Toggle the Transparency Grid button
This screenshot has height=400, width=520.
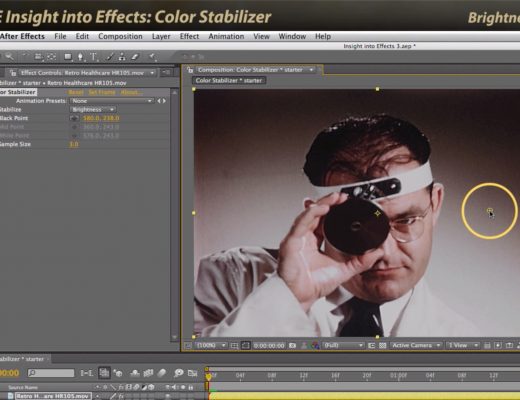point(383,346)
